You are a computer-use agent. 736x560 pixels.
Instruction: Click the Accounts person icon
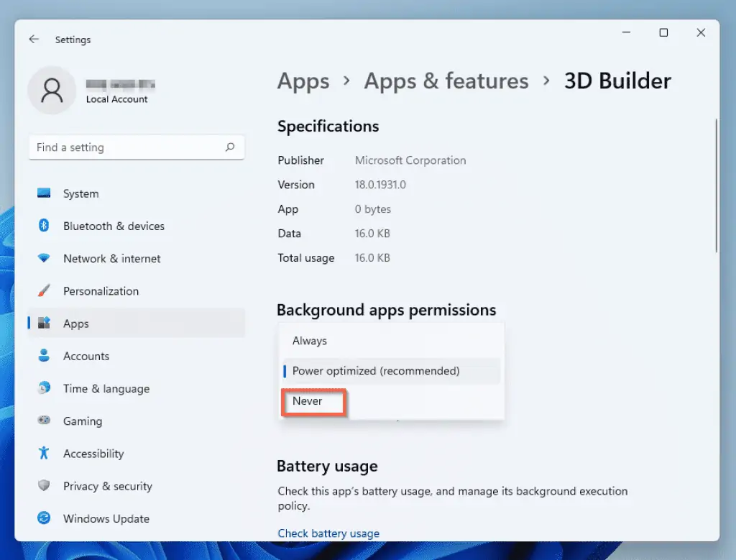point(44,356)
